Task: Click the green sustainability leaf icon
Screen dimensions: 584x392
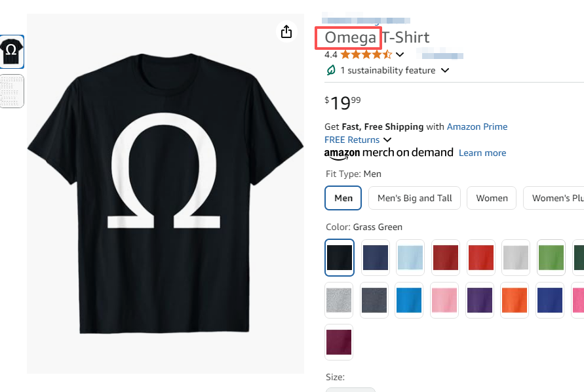Action: pos(331,70)
